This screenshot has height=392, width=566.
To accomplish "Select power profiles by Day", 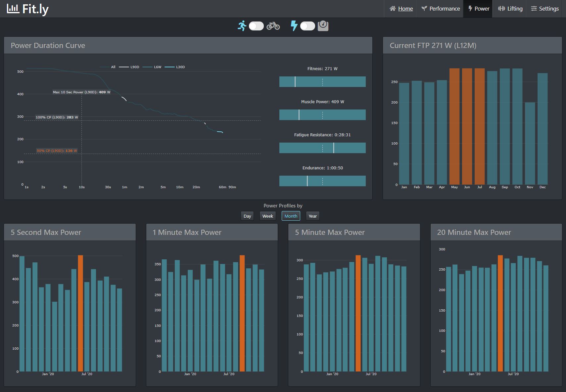I will (x=247, y=216).
